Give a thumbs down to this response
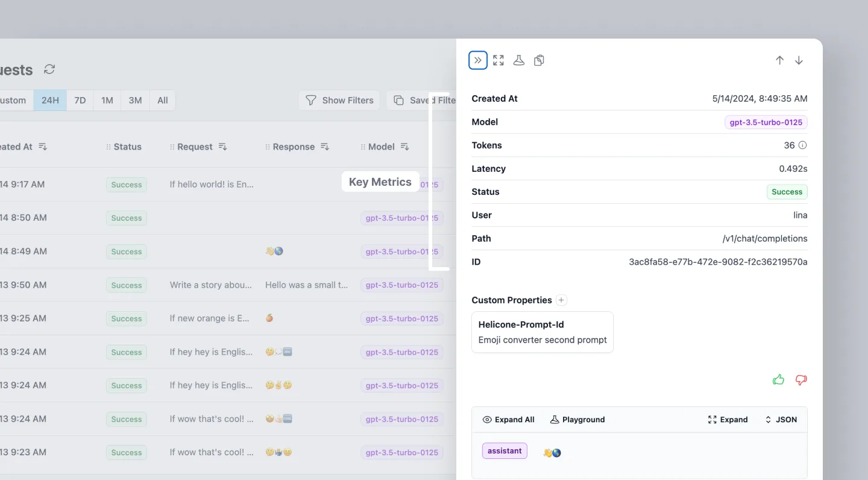This screenshot has height=480, width=868. pos(801,380)
